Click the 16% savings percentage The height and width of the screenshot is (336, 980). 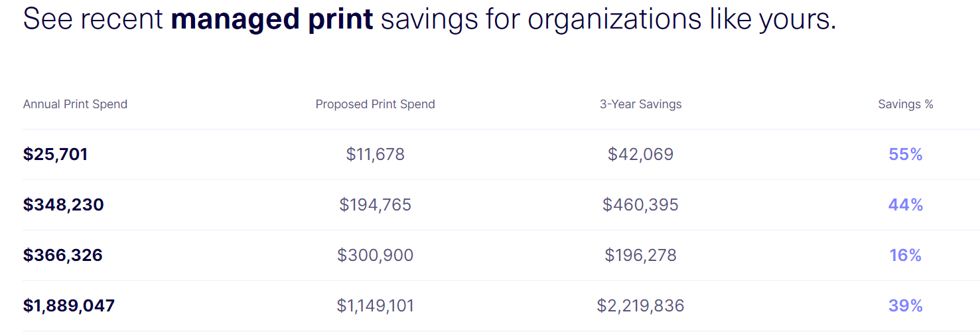click(x=906, y=256)
